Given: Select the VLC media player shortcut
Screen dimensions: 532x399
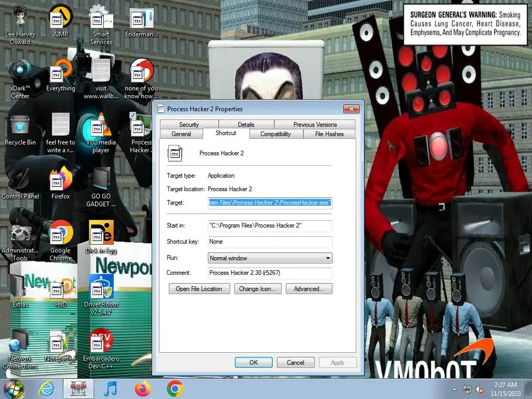Looking at the screenshot, I should click(x=101, y=134).
